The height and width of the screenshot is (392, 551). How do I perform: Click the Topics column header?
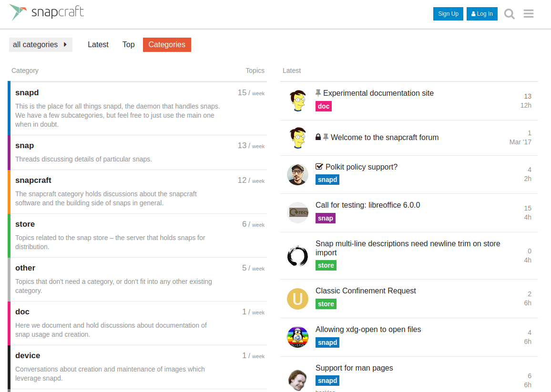point(255,70)
